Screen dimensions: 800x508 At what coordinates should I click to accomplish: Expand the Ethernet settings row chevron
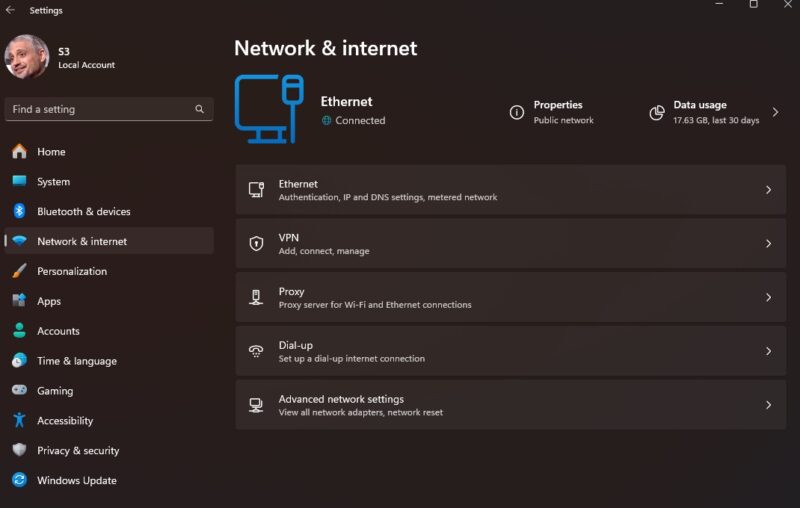coord(768,190)
